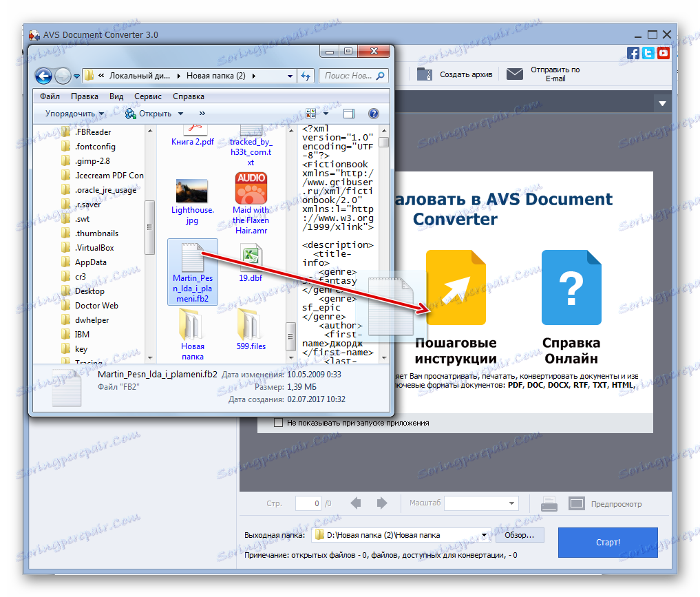Screen dimensions: 700x597
Task: Click Новая папка (2) in breadcrumb
Action: coord(216,76)
